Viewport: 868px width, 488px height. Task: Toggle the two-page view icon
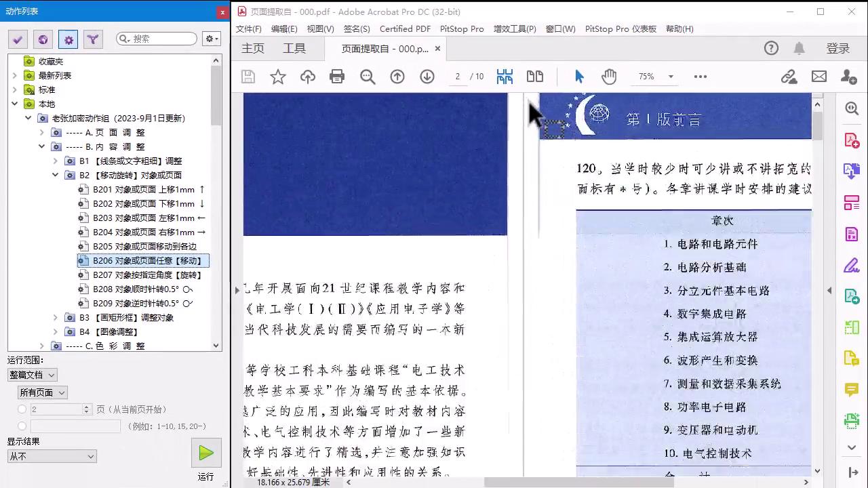tap(535, 76)
